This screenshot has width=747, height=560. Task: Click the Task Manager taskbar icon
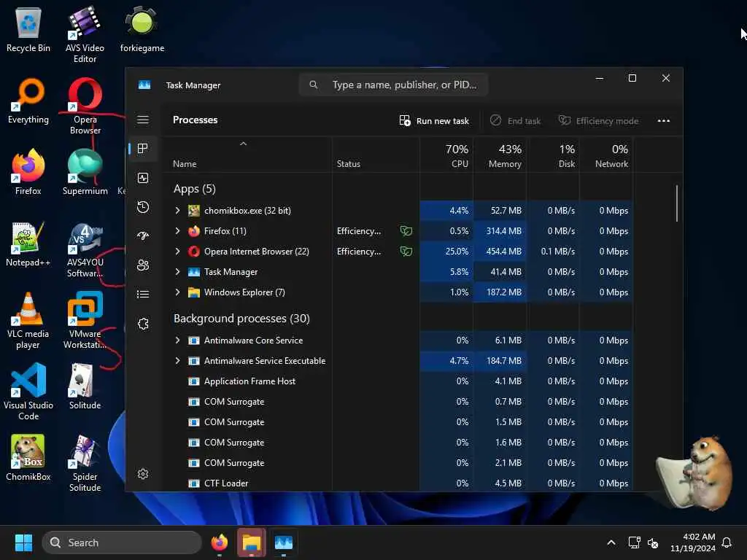point(284,542)
